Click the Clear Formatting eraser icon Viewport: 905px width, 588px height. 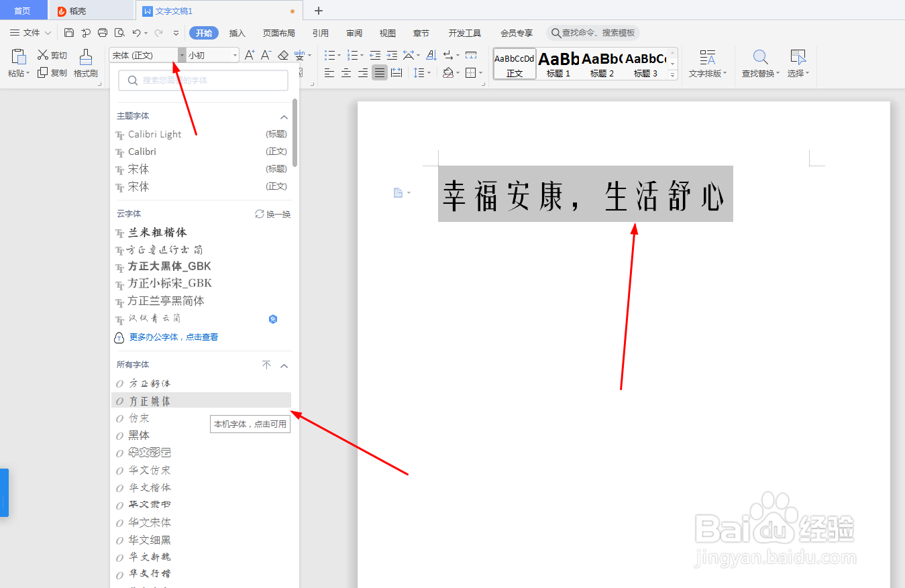283,55
